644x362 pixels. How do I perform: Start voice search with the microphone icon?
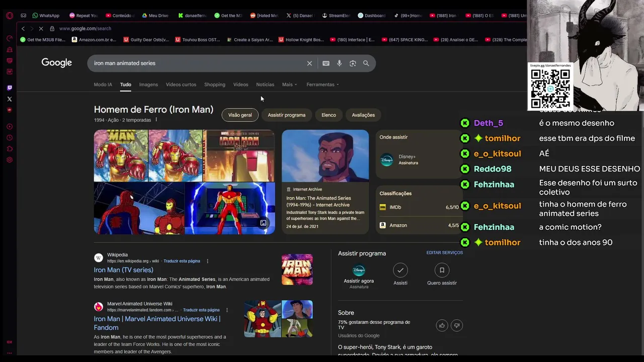click(x=340, y=63)
